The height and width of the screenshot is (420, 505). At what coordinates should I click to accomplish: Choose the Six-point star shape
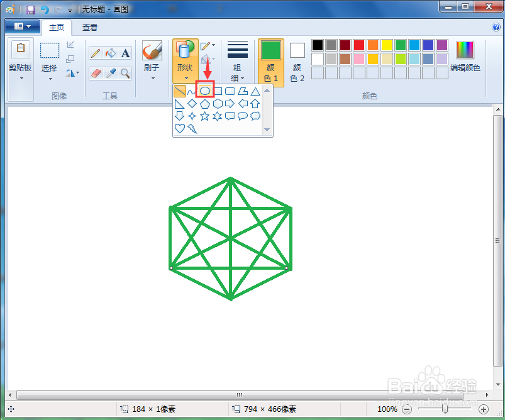(218, 116)
